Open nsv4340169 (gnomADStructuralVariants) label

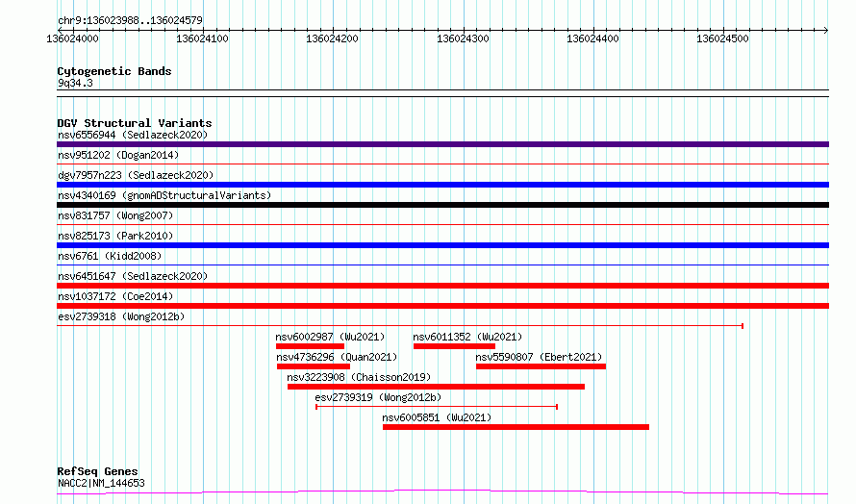[x=164, y=195]
